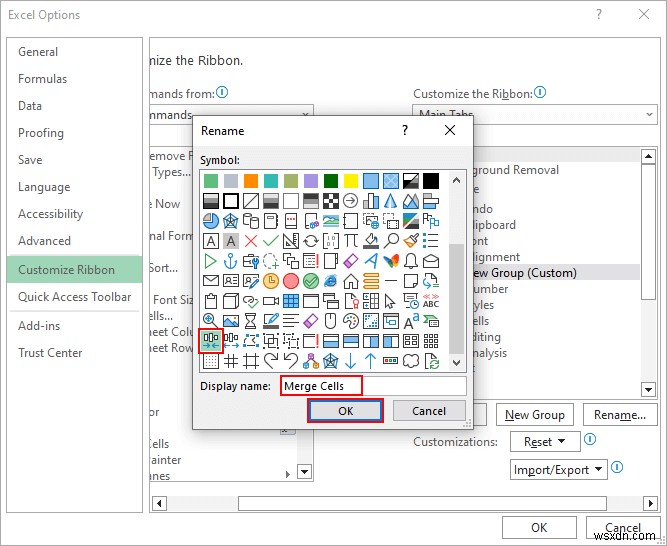Choose the green play triangle symbol
Image resolution: width=667 pixels, height=546 pixels.
click(211, 261)
